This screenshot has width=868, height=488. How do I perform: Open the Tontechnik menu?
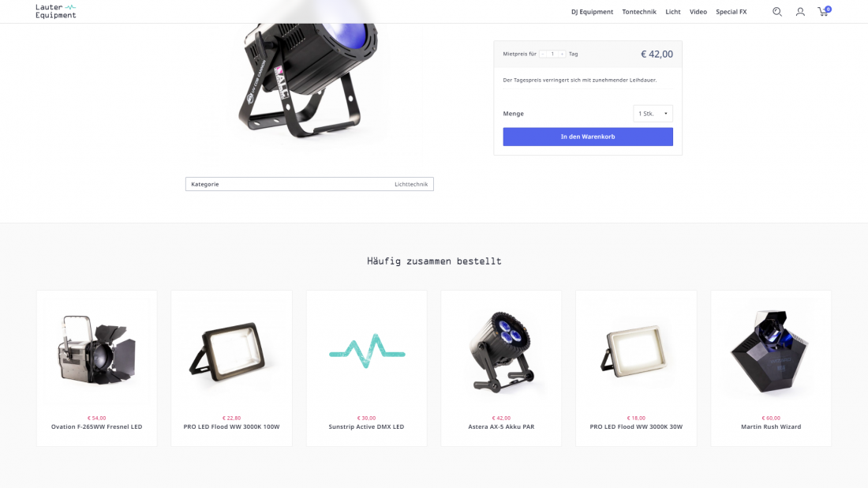pyautogui.click(x=639, y=12)
